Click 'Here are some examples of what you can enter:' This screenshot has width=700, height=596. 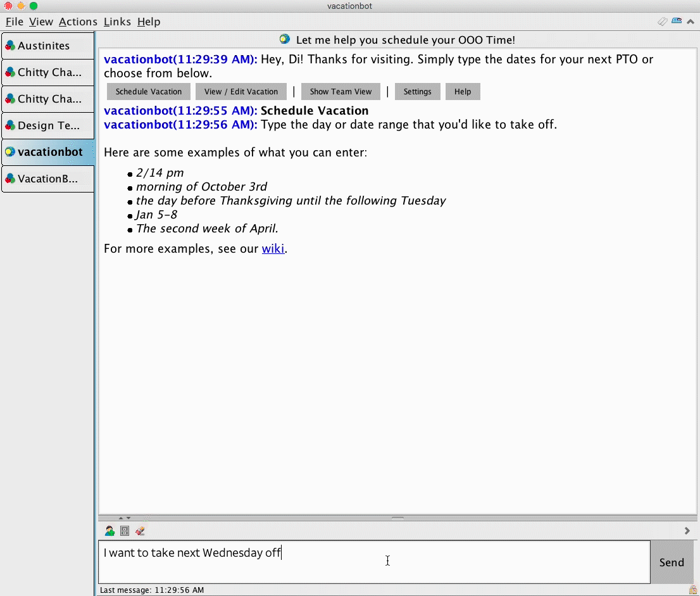pyautogui.click(x=235, y=153)
